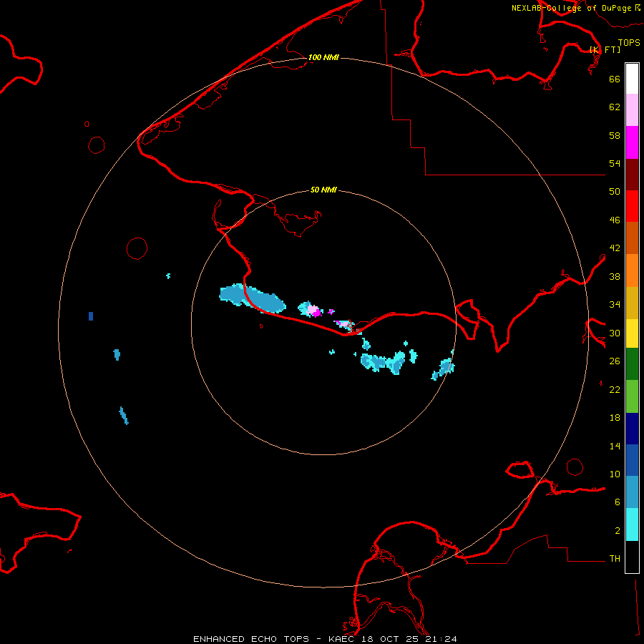Click the NEXLAB-College of DuPage label
Viewport: 644px width, 644px height.
tap(571, 8)
